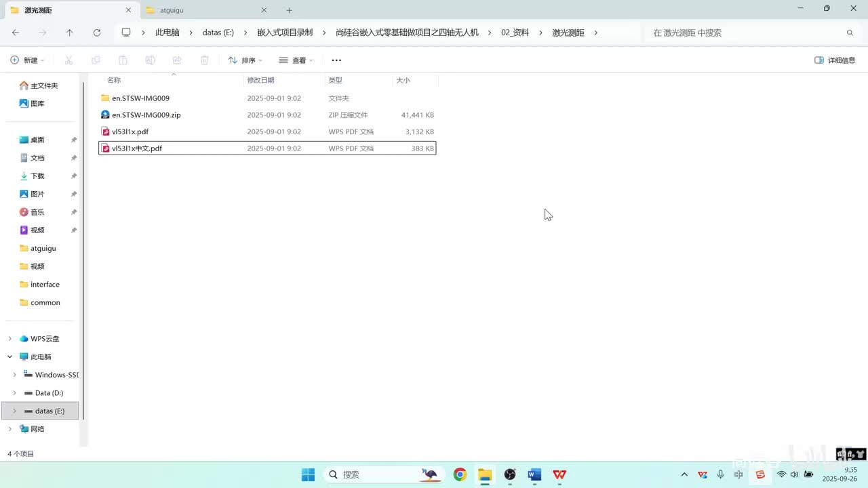Click the microphone tray icon
Viewport: 868px width, 488px height.
(x=720, y=474)
